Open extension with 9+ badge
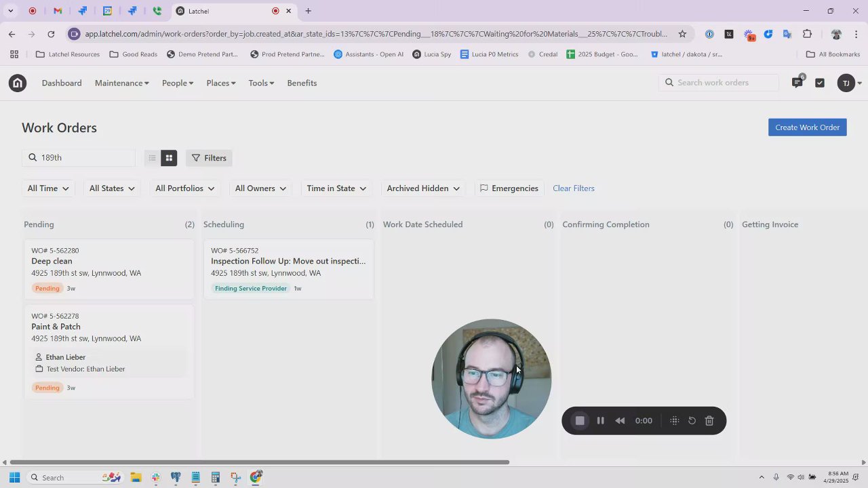This screenshot has height=488, width=868. pos(749,35)
